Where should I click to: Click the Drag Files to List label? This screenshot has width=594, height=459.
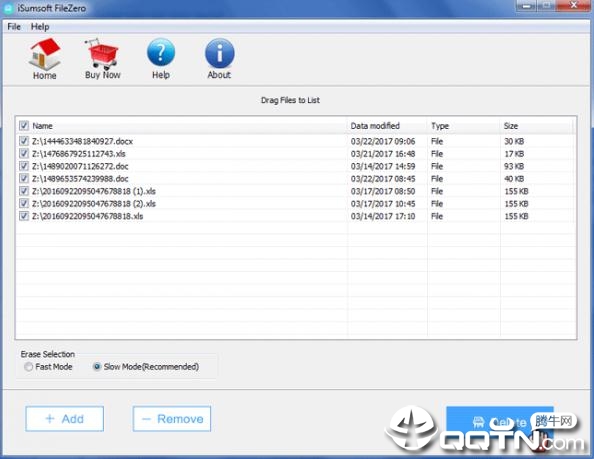290,100
